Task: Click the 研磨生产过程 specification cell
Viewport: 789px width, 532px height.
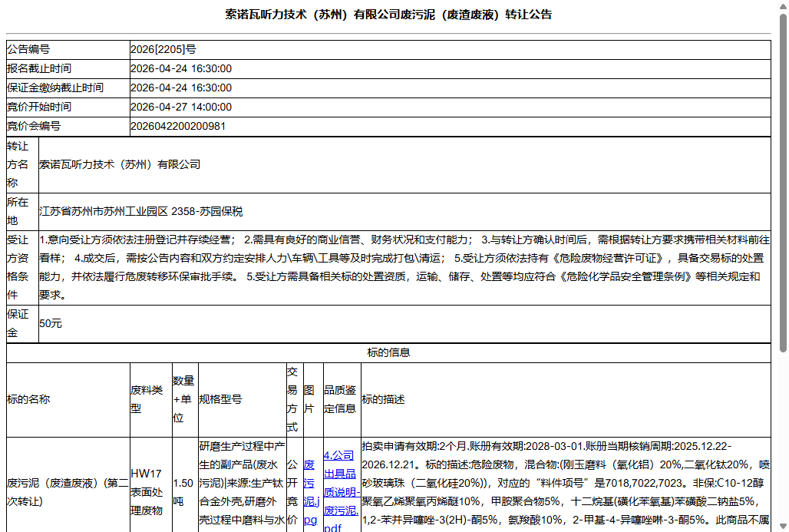Action: point(242,484)
